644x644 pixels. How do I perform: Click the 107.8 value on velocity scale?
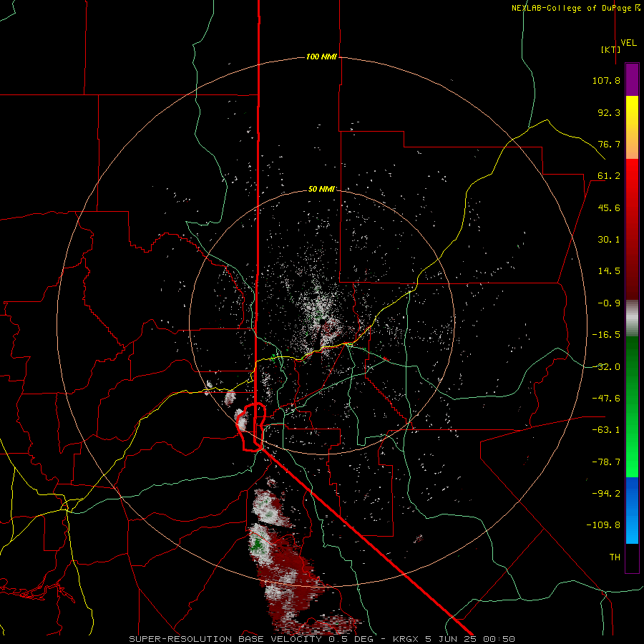click(606, 80)
